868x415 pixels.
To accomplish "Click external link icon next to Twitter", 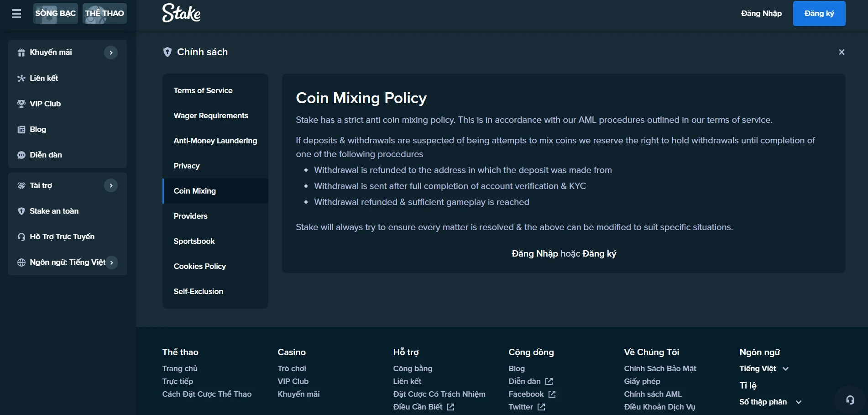I will (x=541, y=407).
